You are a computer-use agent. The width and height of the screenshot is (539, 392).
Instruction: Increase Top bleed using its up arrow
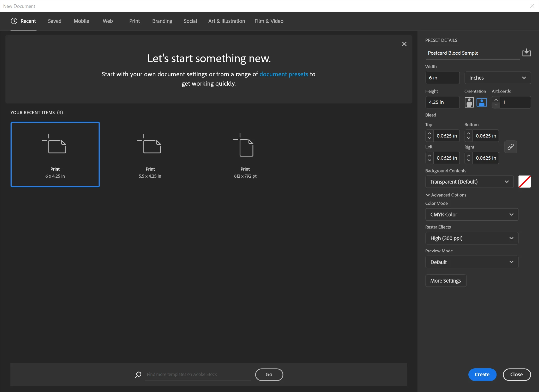tap(430, 133)
